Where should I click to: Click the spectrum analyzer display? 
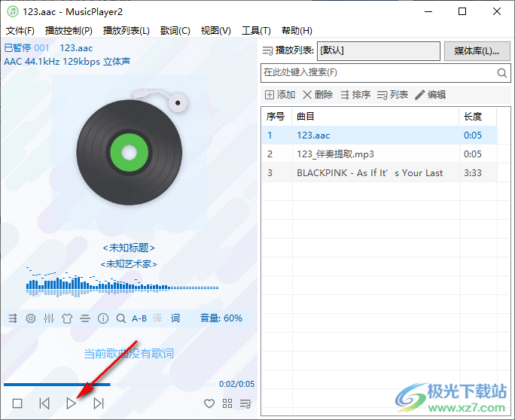[122, 282]
